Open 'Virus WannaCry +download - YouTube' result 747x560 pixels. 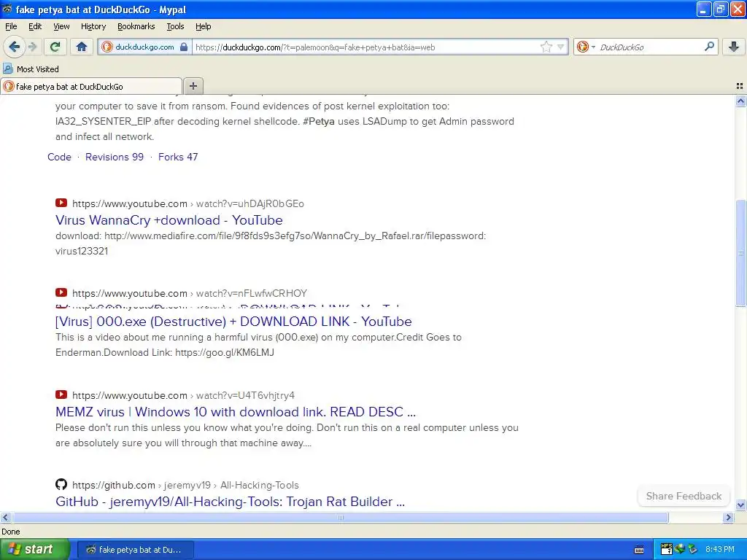[x=169, y=220]
